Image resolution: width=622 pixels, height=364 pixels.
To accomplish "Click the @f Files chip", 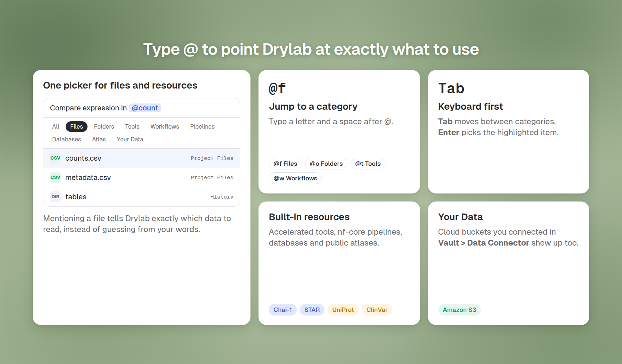I will click(285, 164).
